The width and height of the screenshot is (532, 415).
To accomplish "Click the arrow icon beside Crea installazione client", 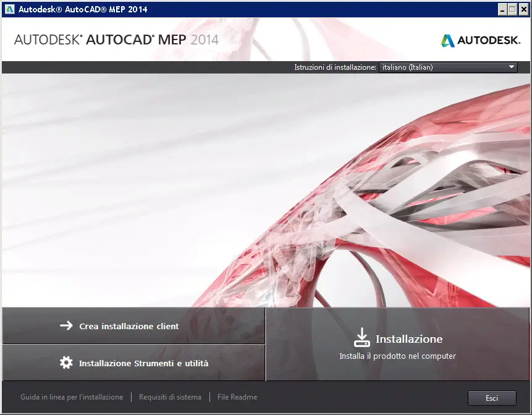I will pyautogui.click(x=66, y=325).
